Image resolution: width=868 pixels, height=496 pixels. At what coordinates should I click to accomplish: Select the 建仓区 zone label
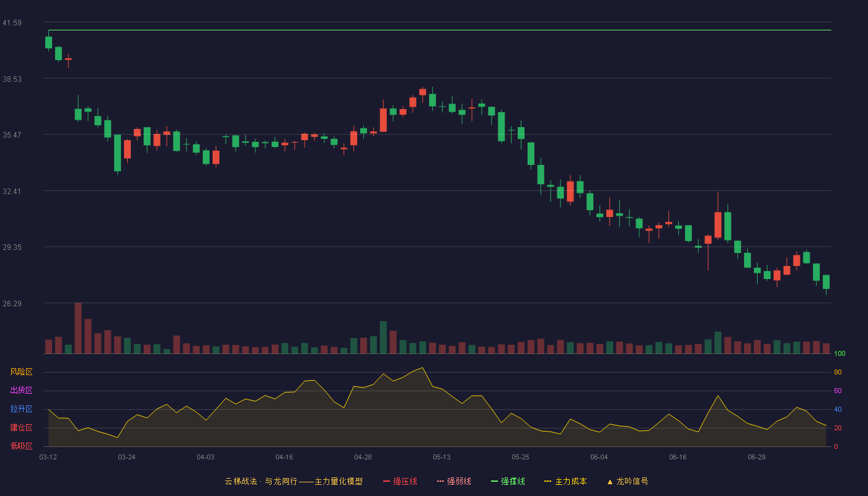(x=21, y=428)
